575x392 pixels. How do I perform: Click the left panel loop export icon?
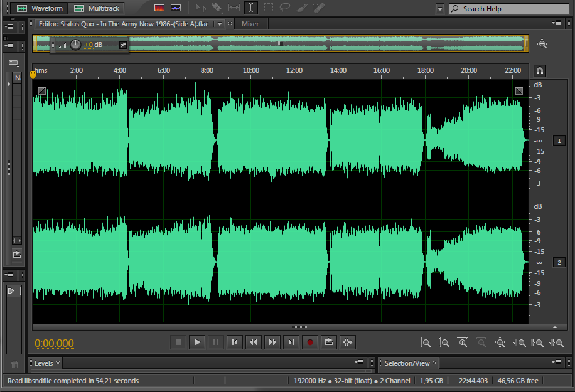(17, 254)
